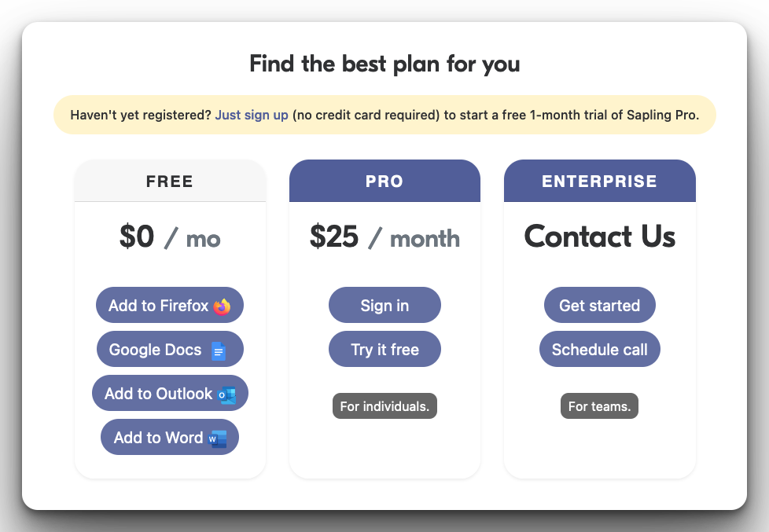The height and width of the screenshot is (532, 769).
Task: Click the Microsoft Word logo icon
Action: (x=218, y=438)
